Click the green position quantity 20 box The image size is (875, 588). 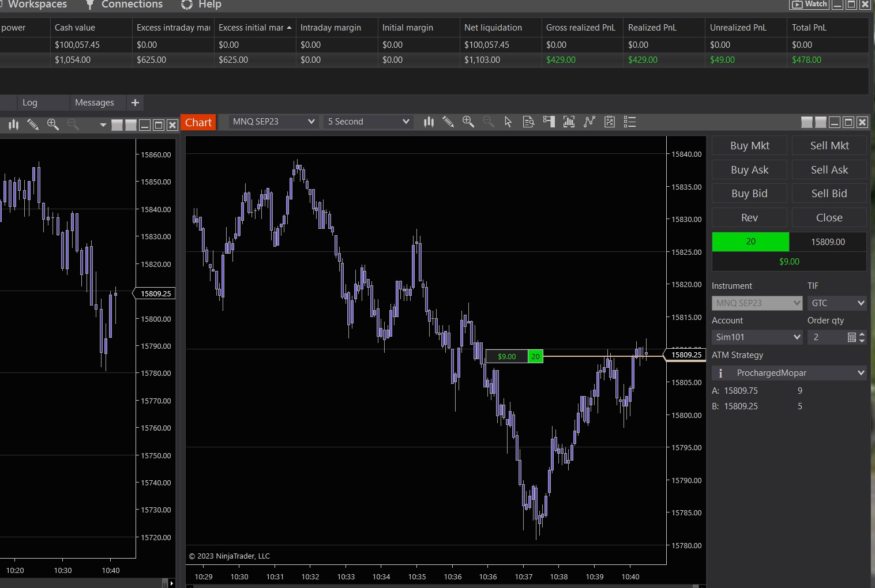pos(750,242)
